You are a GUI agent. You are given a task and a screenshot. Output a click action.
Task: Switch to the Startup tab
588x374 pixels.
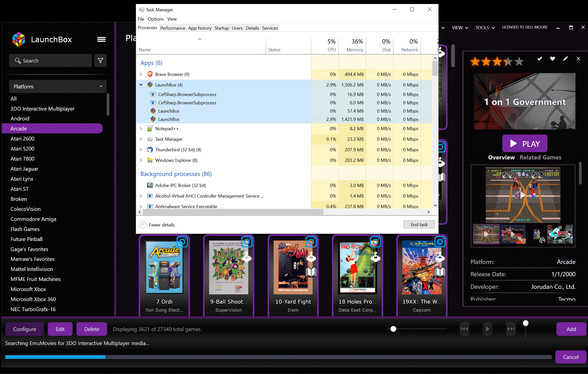[222, 28]
